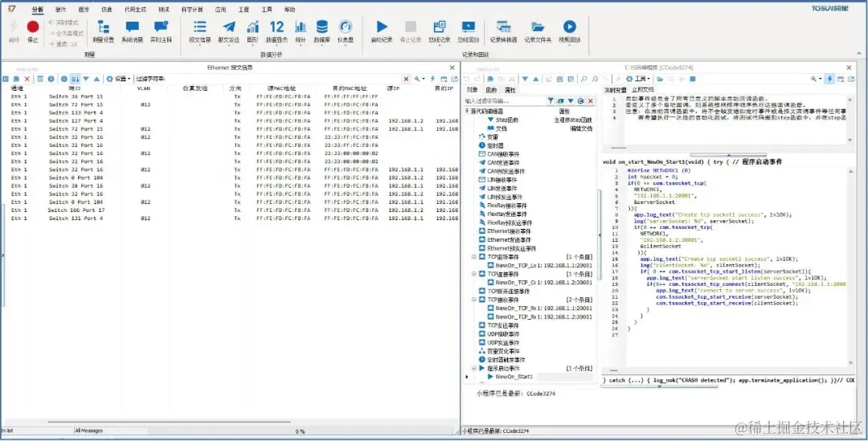The image size is (868, 441).
Task: Open the 代码生成 ribbon tab
Action: (x=135, y=10)
